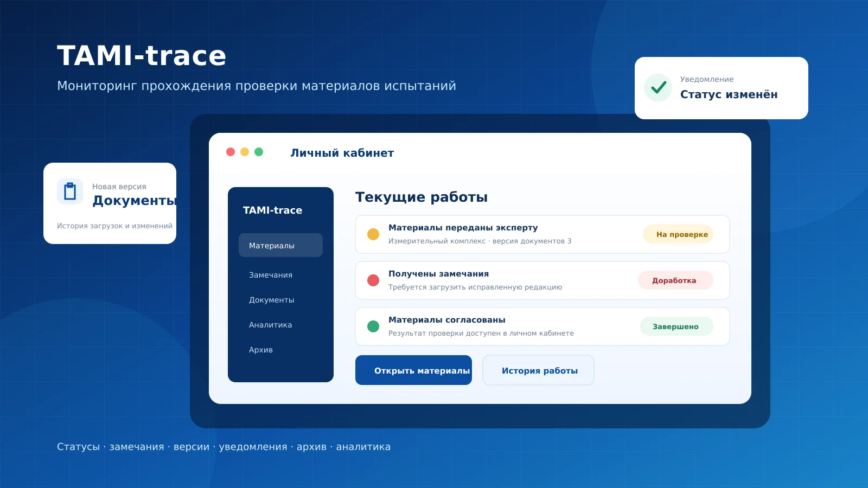The image size is (868, 488).
Task: Click the green window maximize dot
Action: point(259,152)
